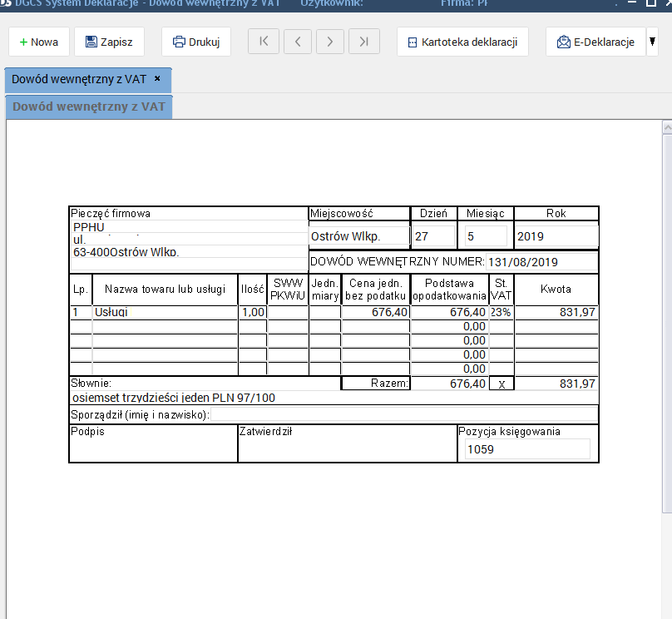
Task: Open Kartoteka deklaracji
Action: point(462,42)
